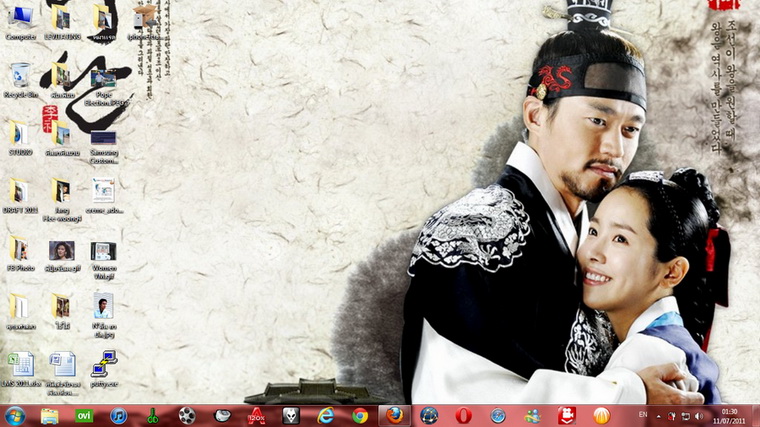This screenshot has height=427, width=760.
Task: Open the orange globe app in taskbar
Action: coord(601,416)
